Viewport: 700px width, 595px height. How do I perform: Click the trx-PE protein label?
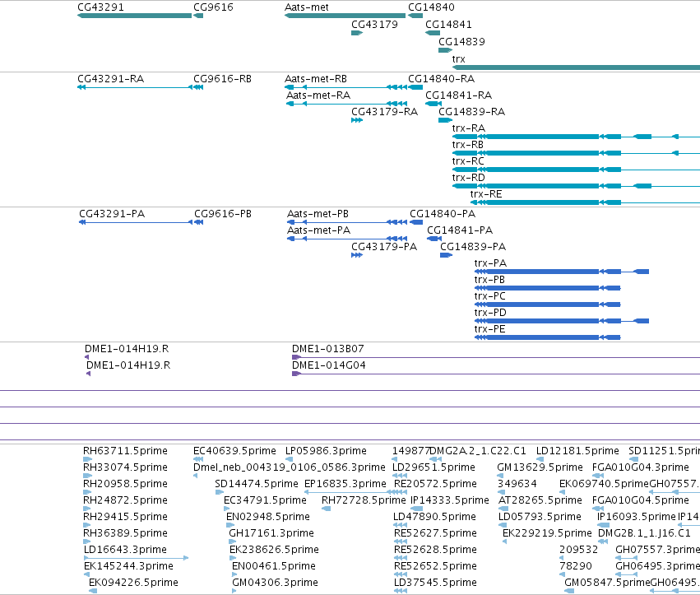pyautogui.click(x=489, y=330)
